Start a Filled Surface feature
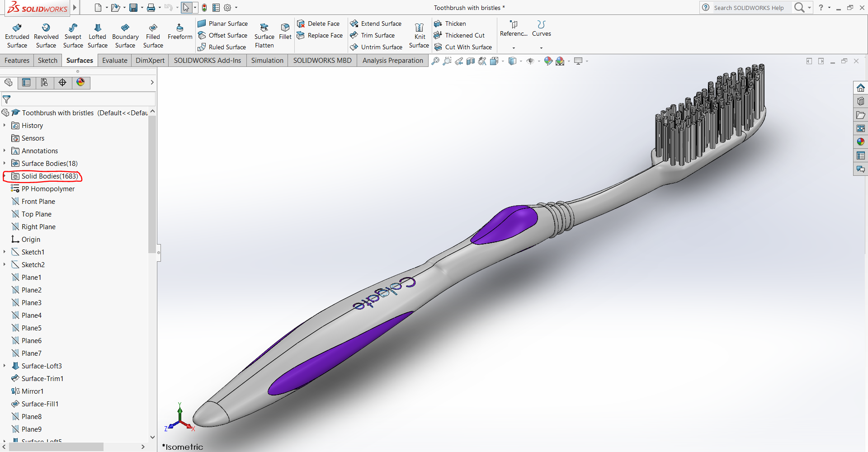 153,36
